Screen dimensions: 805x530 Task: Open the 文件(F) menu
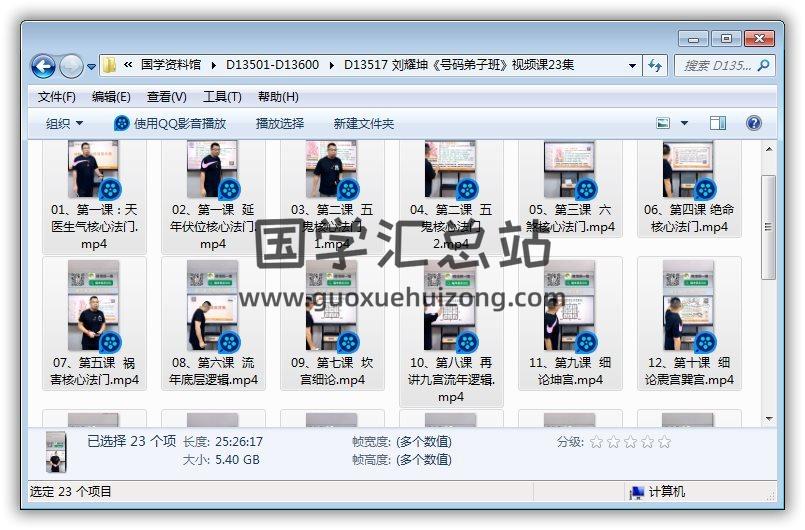[56, 97]
